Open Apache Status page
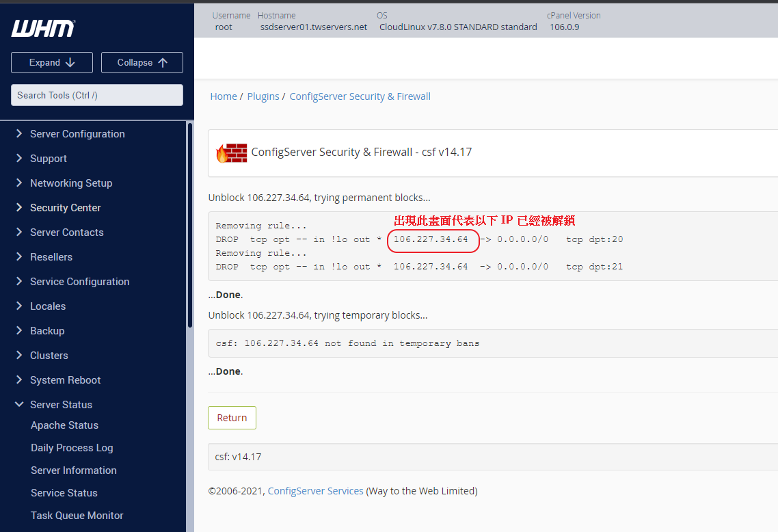The height and width of the screenshot is (532, 778). 64,425
